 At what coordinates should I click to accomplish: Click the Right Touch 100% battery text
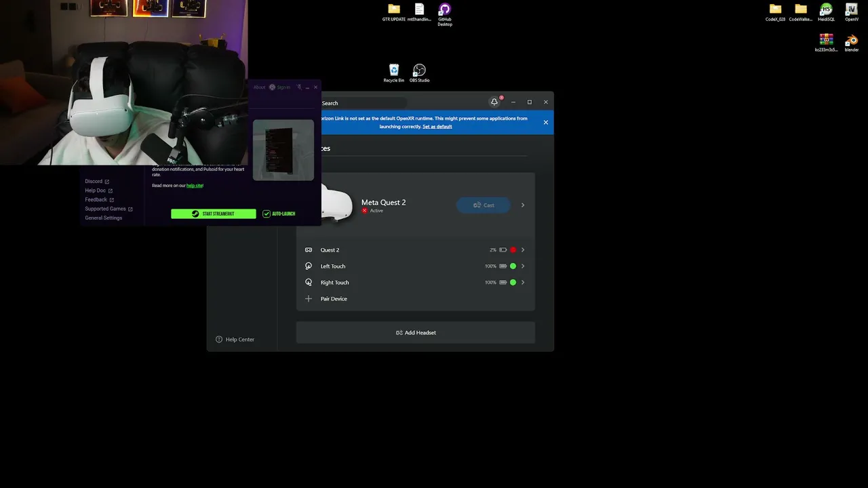click(x=491, y=283)
